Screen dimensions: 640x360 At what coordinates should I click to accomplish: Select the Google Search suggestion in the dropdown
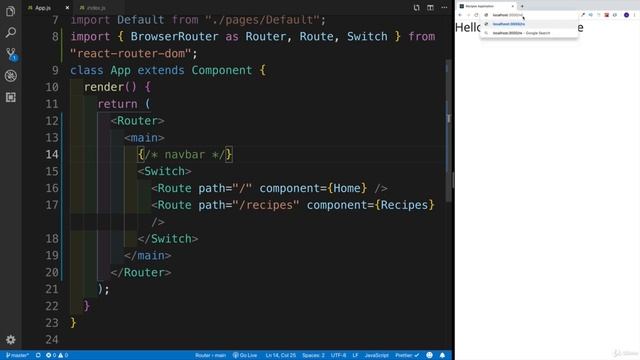[x=529, y=33]
